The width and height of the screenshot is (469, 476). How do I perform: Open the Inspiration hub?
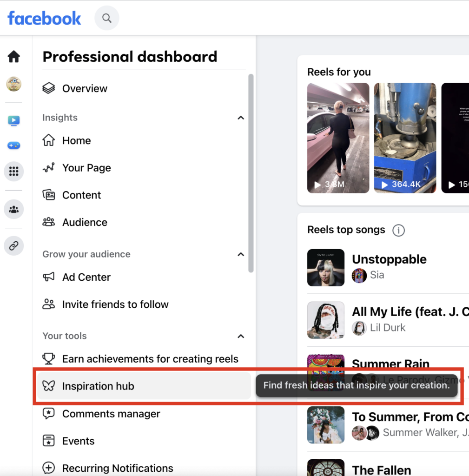tap(98, 386)
